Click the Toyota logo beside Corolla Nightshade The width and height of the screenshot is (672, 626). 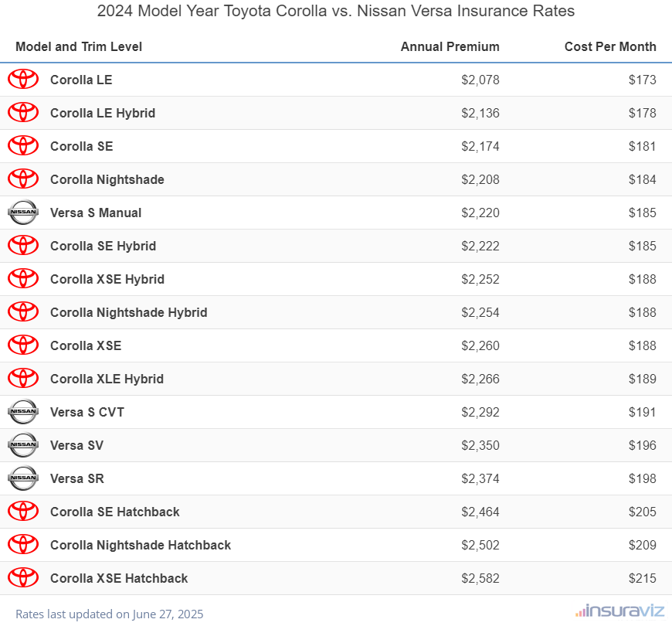pos(23,179)
